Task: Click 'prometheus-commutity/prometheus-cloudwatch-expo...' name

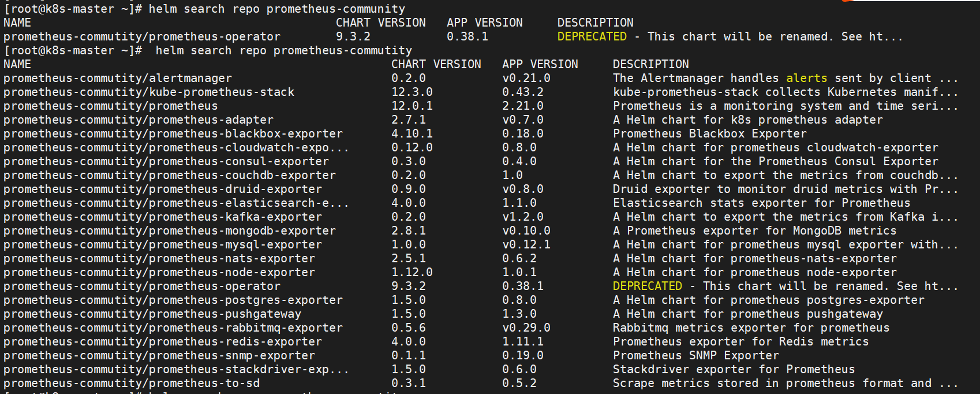Action: click(177, 147)
